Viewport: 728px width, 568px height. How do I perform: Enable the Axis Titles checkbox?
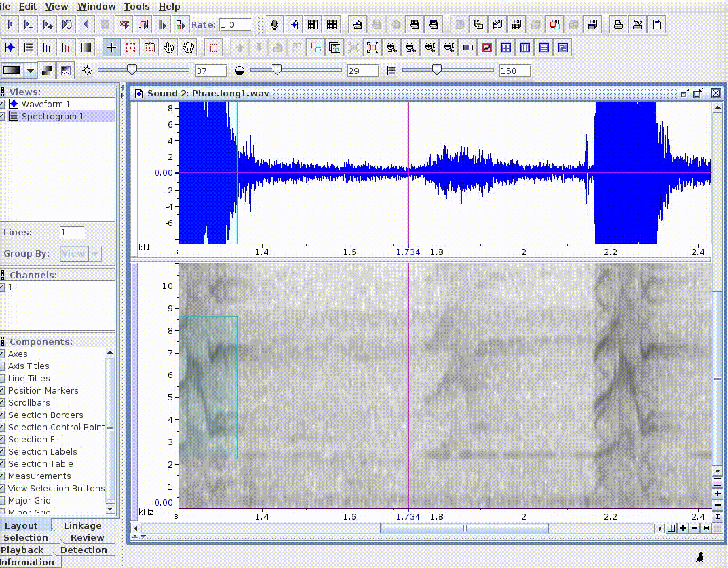(2, 366)
